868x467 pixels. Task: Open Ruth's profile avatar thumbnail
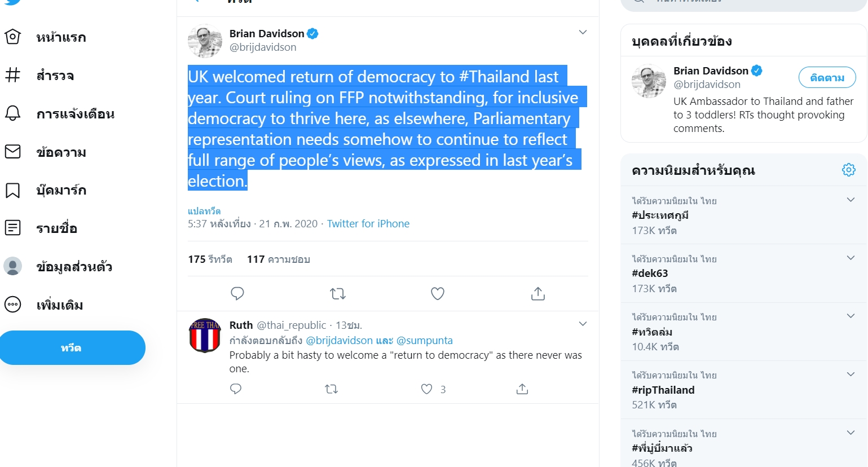[205, 336]
